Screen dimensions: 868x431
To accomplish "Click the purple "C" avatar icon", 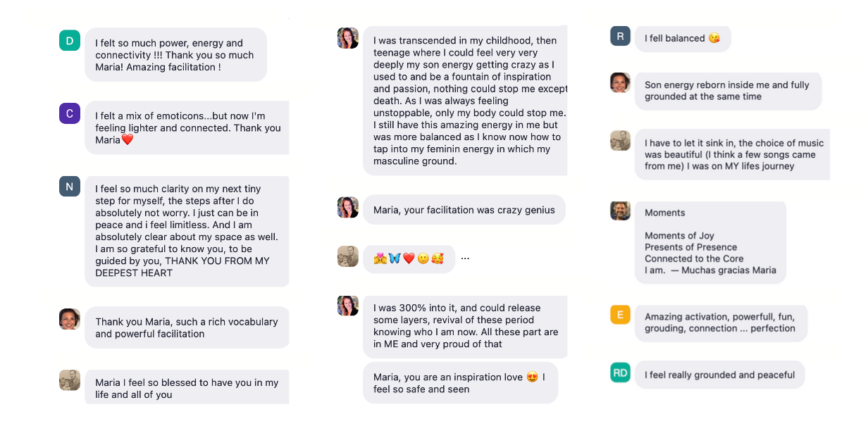I will (x=70, y=113).
